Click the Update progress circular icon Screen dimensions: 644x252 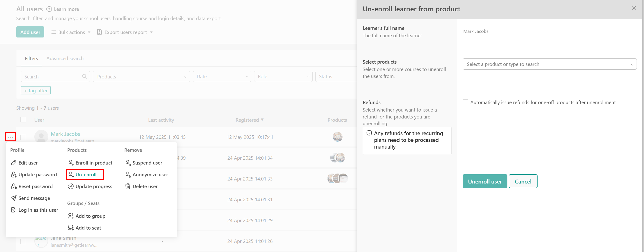71,186
